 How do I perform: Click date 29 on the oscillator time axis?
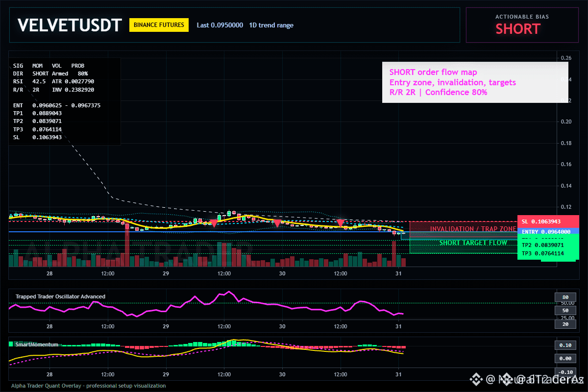[x=166, y=326]
